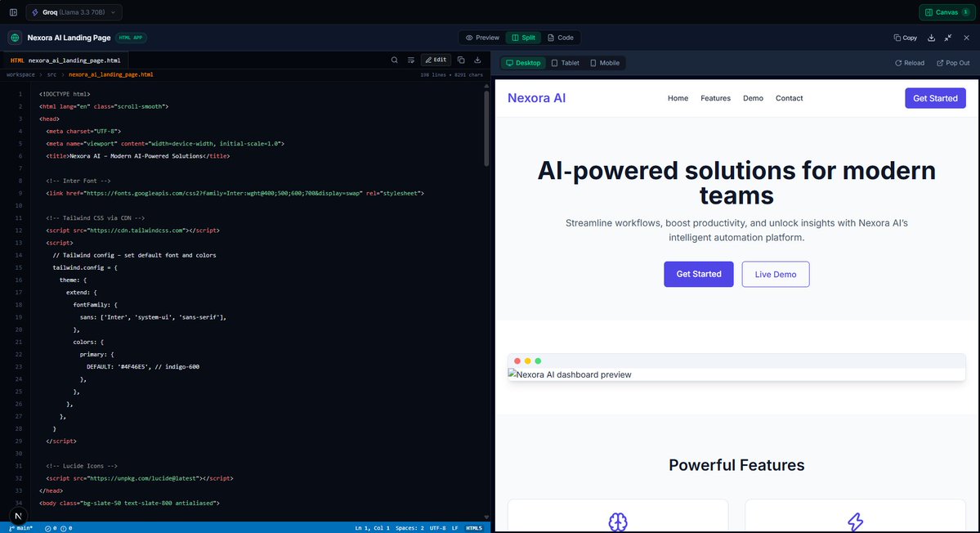Click the workspace breadcrumb

point(20,74)
